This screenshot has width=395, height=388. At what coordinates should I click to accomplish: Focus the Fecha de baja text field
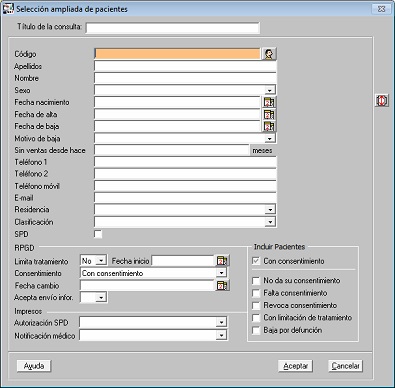(x=178, y=126)
